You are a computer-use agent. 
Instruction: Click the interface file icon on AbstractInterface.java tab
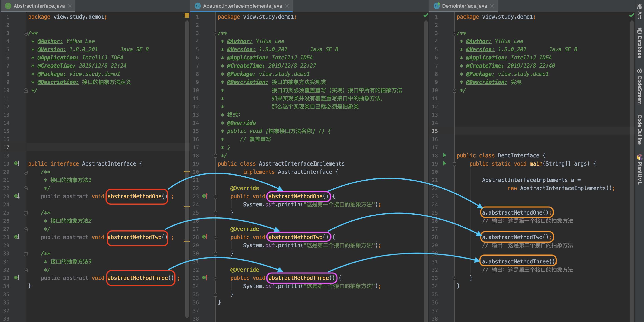coord(8,6)
